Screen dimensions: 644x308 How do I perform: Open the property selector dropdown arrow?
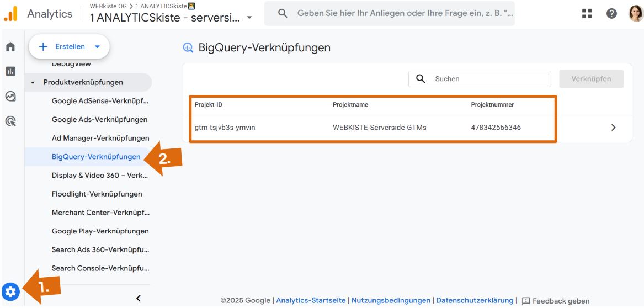[x=249, y=18]
